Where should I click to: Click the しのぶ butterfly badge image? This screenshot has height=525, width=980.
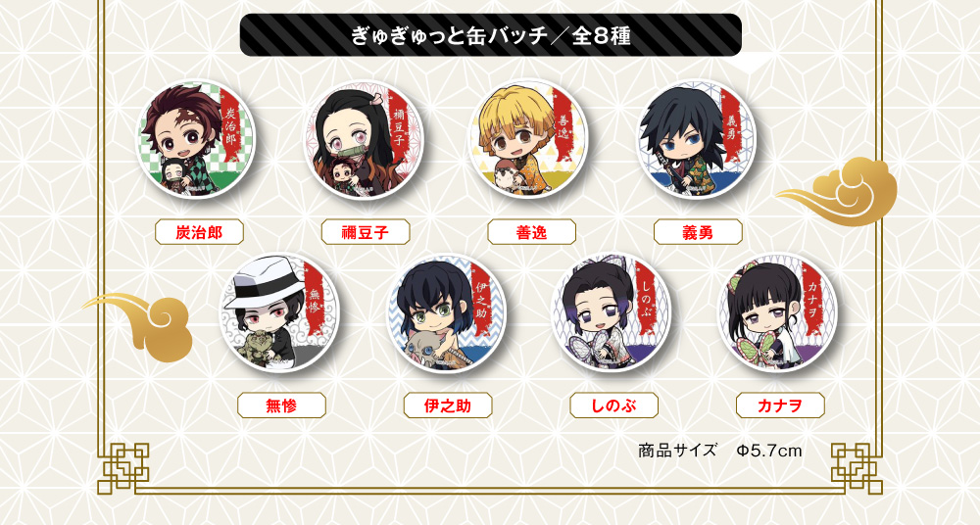[x=612, y=312]
